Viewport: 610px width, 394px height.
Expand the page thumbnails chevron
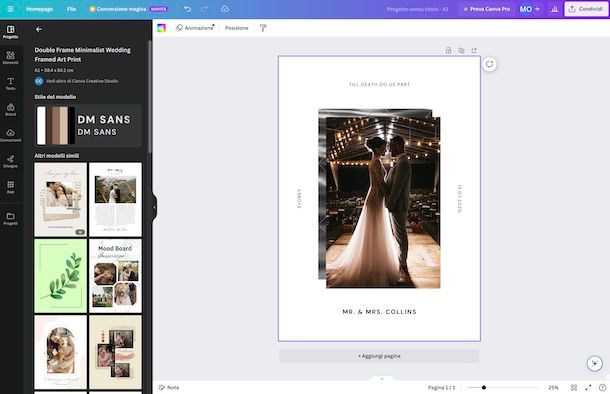[x=382, y=378]
